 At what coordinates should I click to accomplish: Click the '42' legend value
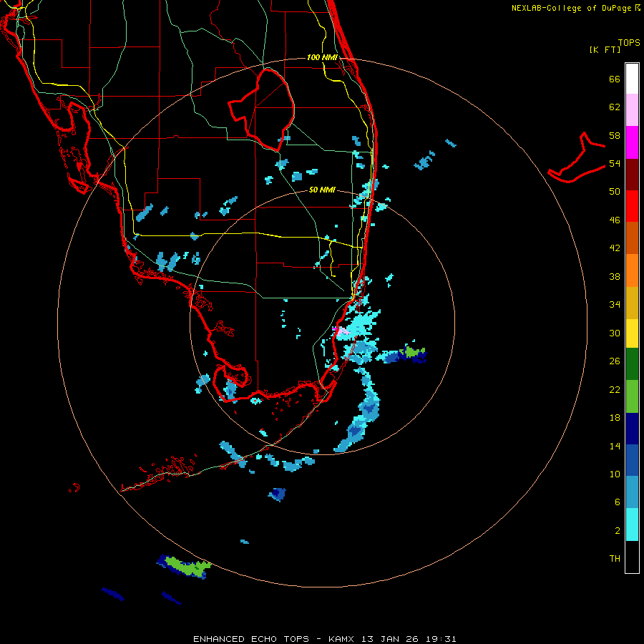pos(615,248)
